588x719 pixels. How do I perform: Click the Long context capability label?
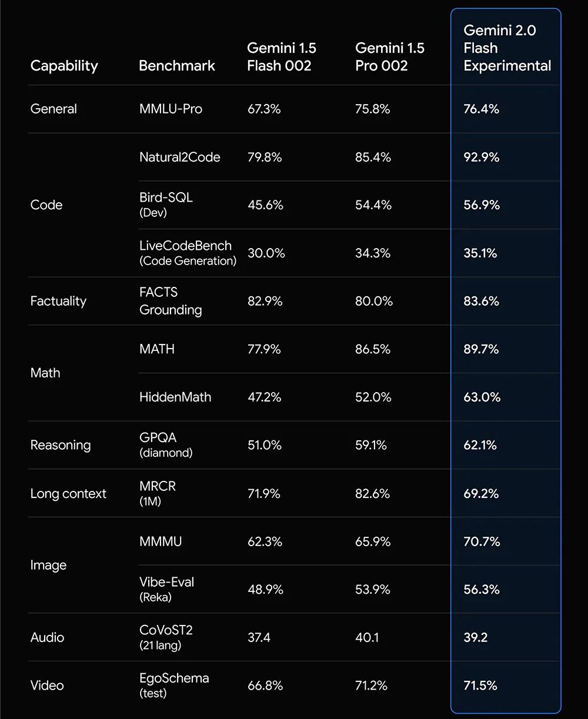point(68,493)
